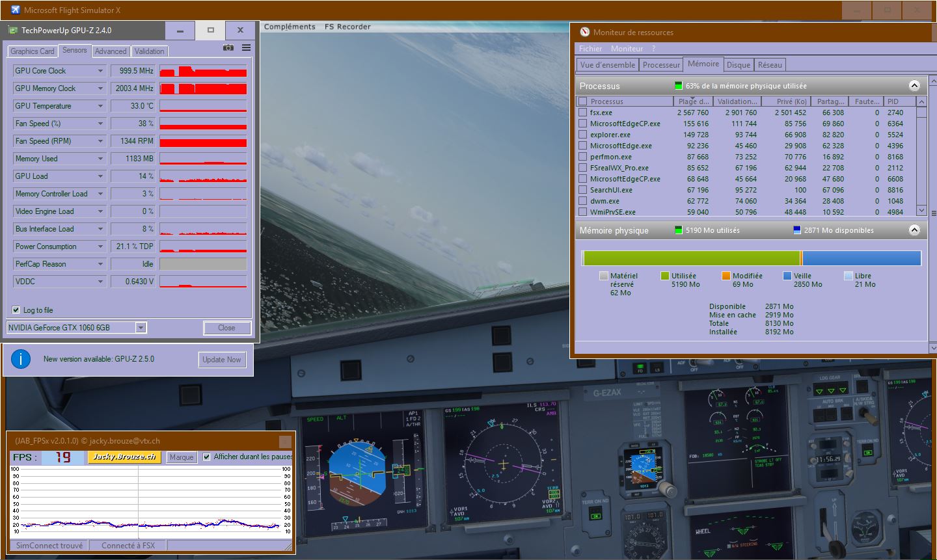Image resolution: width=937 pixels, height=560 pixels.
Task: Click the blue Veille legend swatch
Action: click(787, 276)
